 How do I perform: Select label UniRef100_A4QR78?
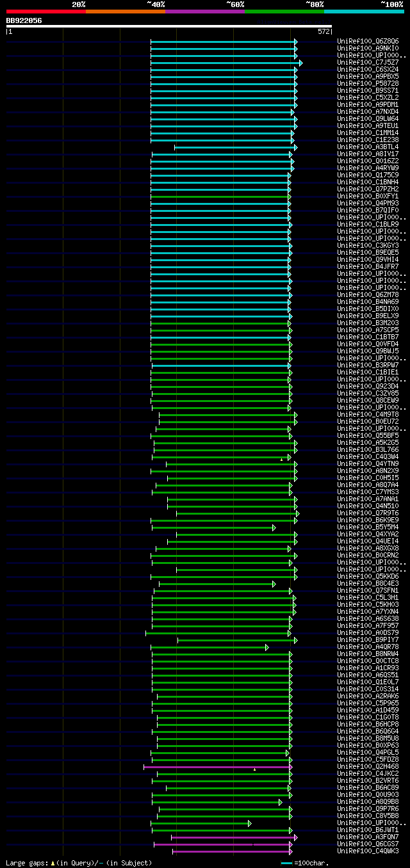coord(368,647)
